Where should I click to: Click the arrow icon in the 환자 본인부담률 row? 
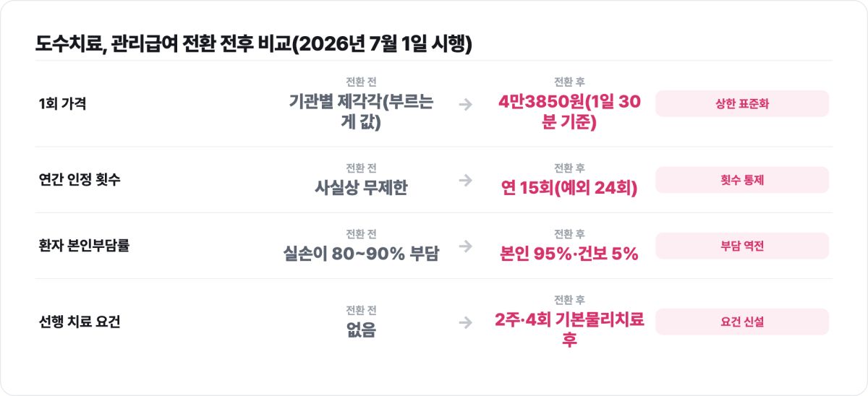(465, 246)
